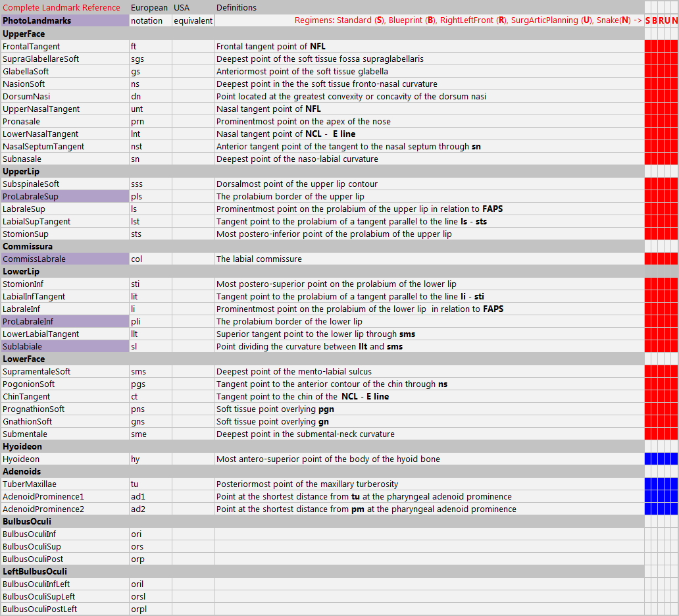Click the U regimen column header
Viewport: 679px width, 616px height.
[x=667, y=20]
